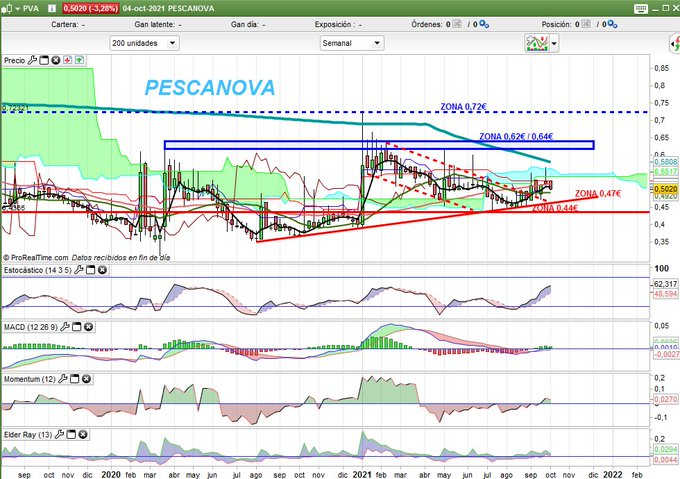Viewport: 680px width, 479px height.
Task: Close the Precio panel
Action: click(56, 60)
